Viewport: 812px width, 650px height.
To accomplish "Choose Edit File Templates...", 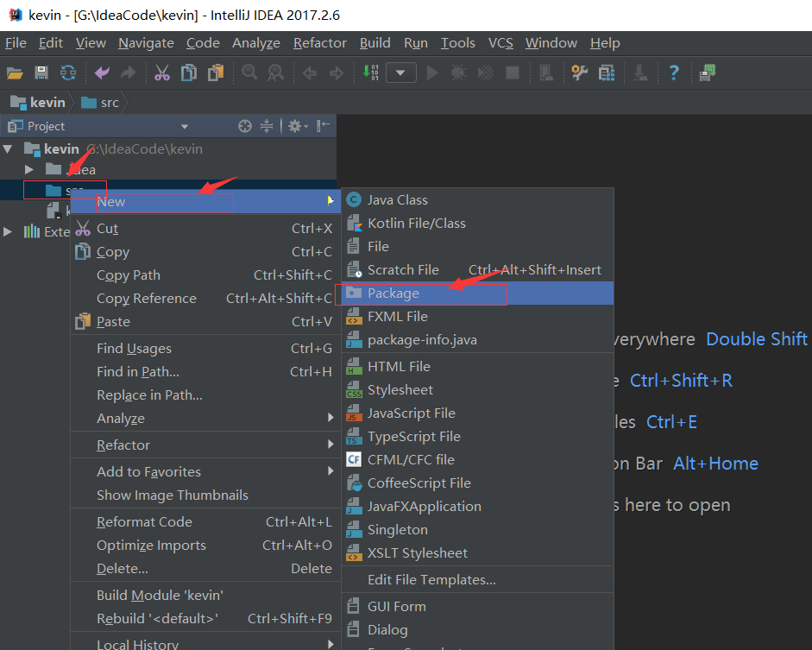I will (477, 579).
